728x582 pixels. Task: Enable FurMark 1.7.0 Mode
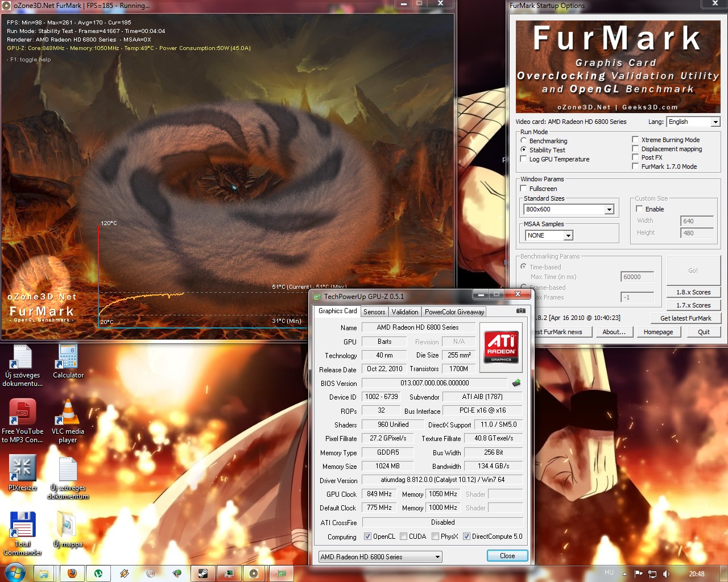tap(635, 166)
